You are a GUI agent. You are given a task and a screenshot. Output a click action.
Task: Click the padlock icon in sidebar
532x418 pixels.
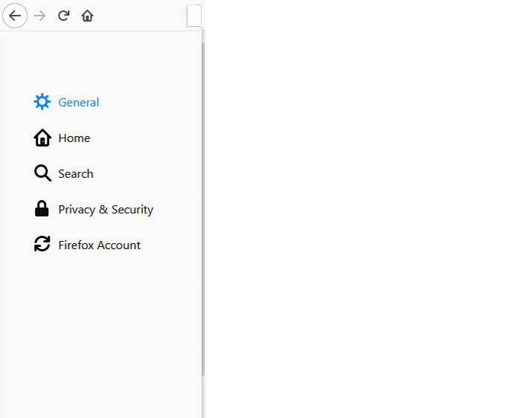pyautogui.click(x=42, y=209)
